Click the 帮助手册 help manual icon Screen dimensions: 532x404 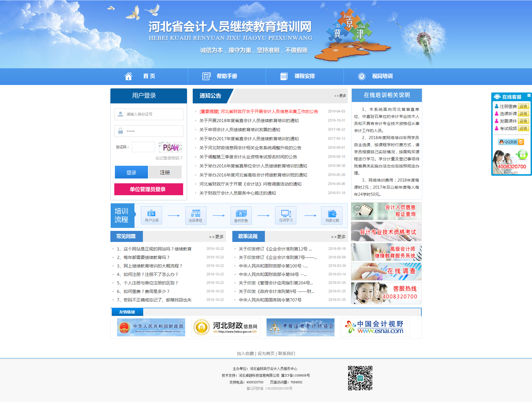(206, 76)
